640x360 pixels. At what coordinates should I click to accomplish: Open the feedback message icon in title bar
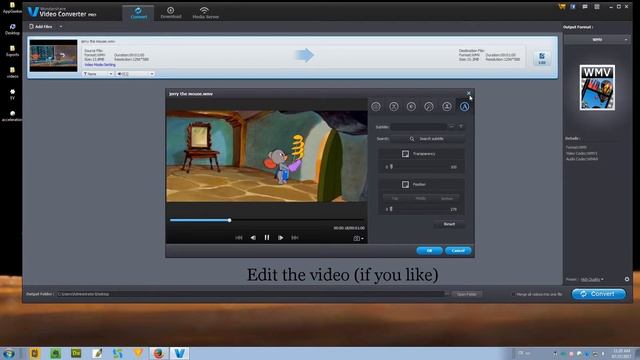585,7
